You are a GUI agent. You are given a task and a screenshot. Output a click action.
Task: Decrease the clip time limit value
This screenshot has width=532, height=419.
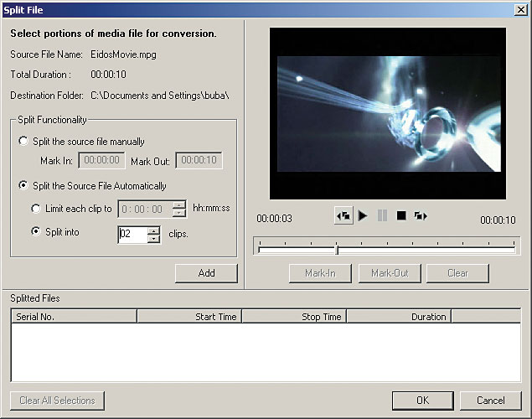click(x=178, y=213)
